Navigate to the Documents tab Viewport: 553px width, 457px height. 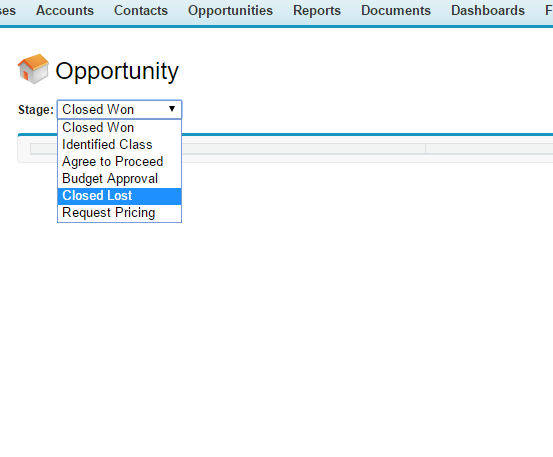click(x=396, y=11)
